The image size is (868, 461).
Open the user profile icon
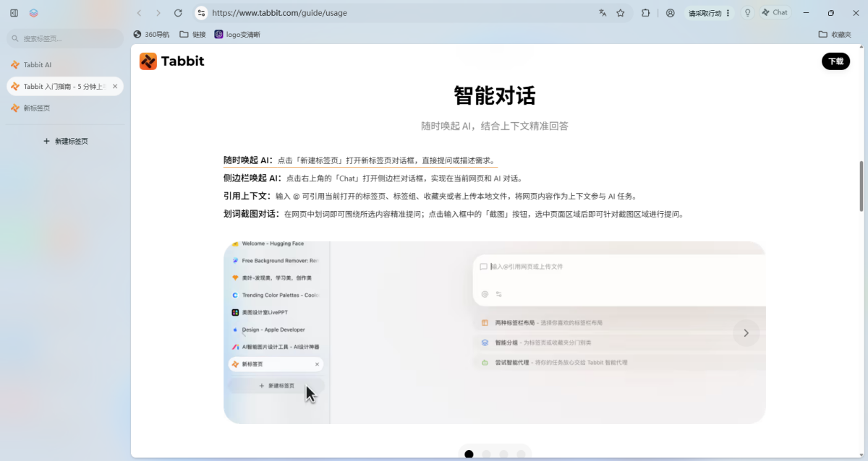[671, 13]
